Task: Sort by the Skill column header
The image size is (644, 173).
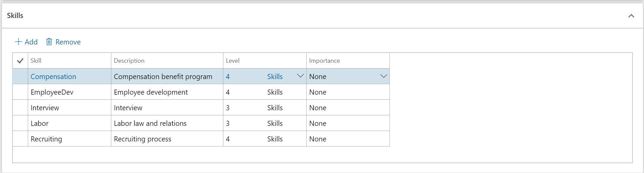Action: tap(36, 61)
